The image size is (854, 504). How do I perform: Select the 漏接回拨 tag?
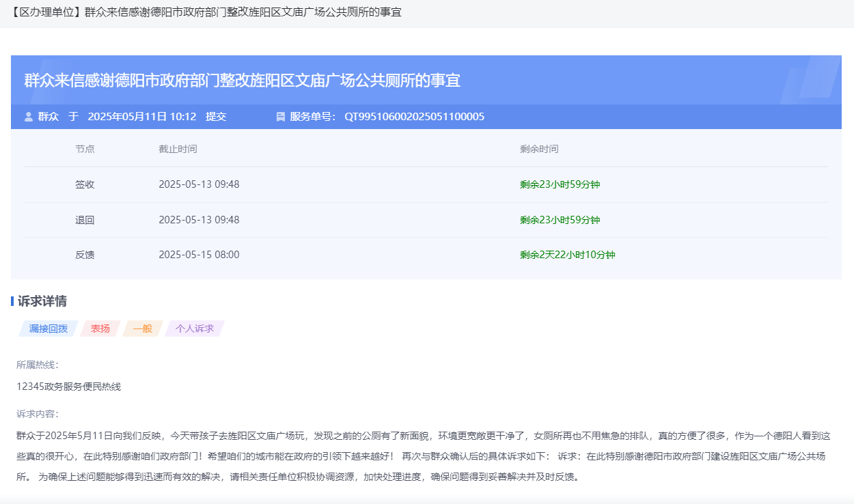tap(49, 328)
